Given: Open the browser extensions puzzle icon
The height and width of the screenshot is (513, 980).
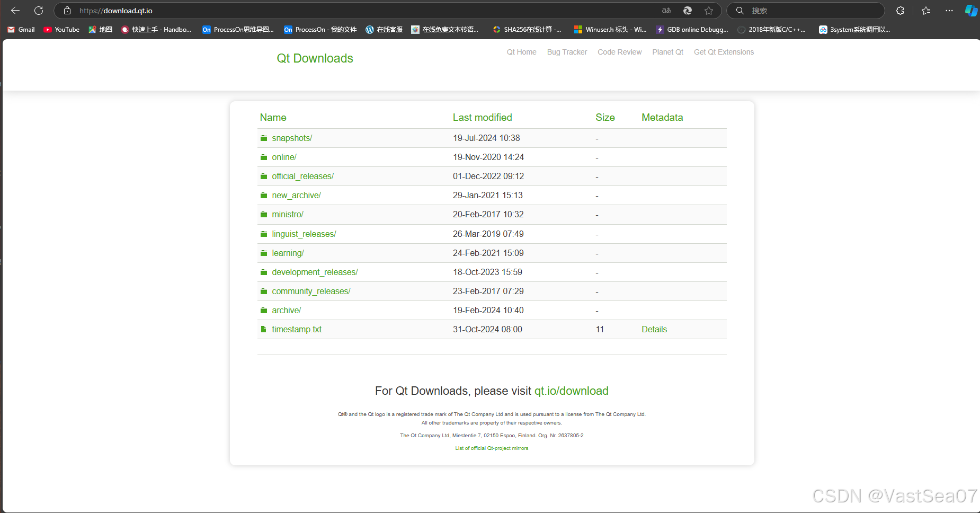Looking at the screenshot, I should (900, 11).
